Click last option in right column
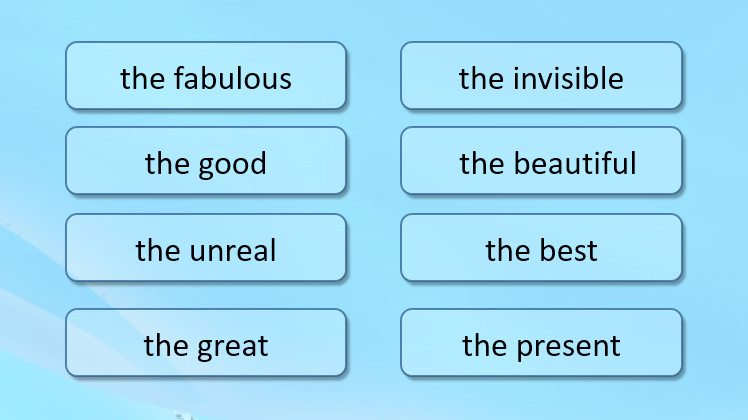Viewport: 748px width, 420px height. pos(541,343)
